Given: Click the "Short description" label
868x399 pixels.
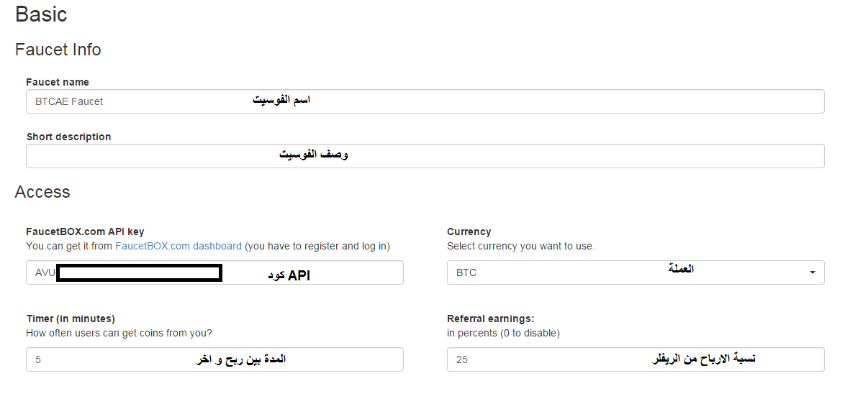Looking at the screenshot, I should (68, 137).
